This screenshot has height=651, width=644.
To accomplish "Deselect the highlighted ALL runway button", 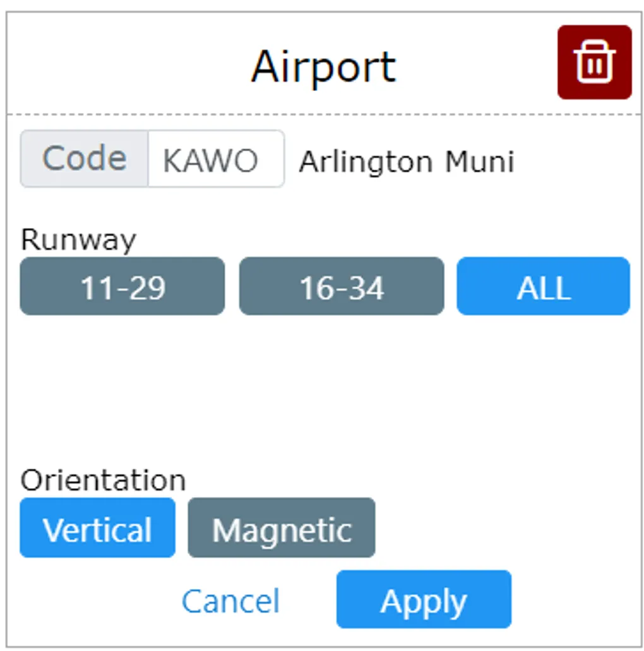I will [x=543, y=286].
